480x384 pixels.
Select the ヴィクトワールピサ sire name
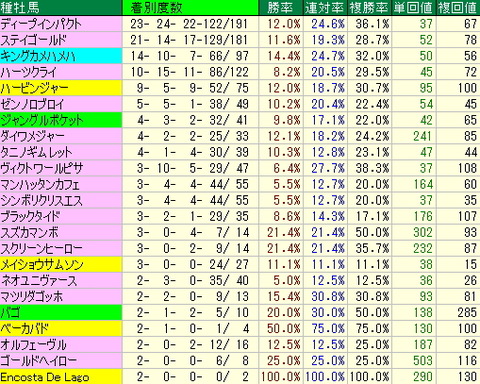(42, 168)
